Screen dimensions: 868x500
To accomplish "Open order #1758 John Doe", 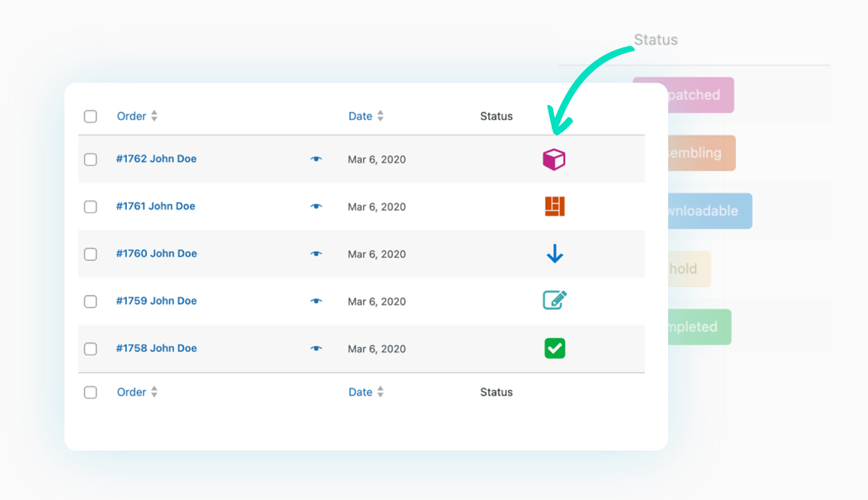I will pos(156,349).
